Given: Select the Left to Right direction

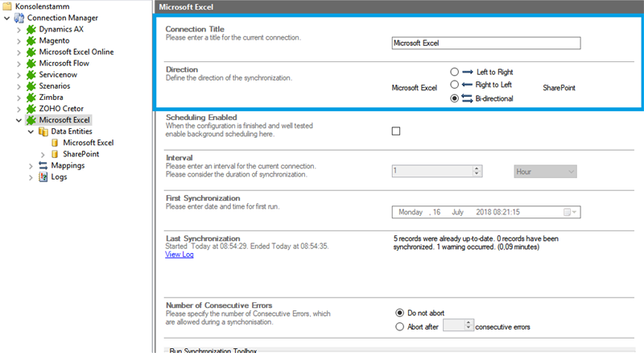Looking at the screenshot, I should [455, 71].
